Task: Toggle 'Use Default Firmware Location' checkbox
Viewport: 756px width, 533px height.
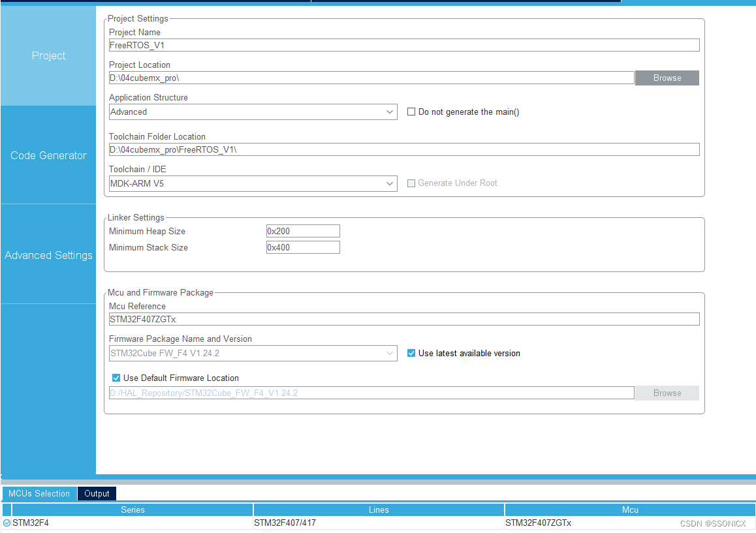Action: 116,378
